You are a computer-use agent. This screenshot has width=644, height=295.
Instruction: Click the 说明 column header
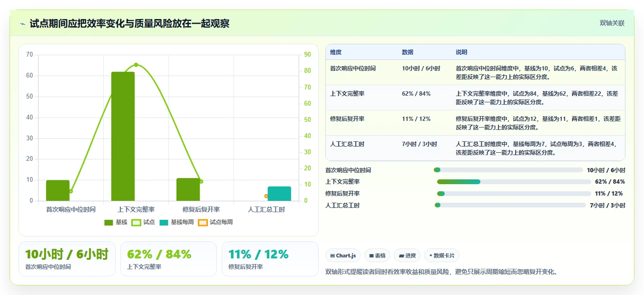pos(461,52)
